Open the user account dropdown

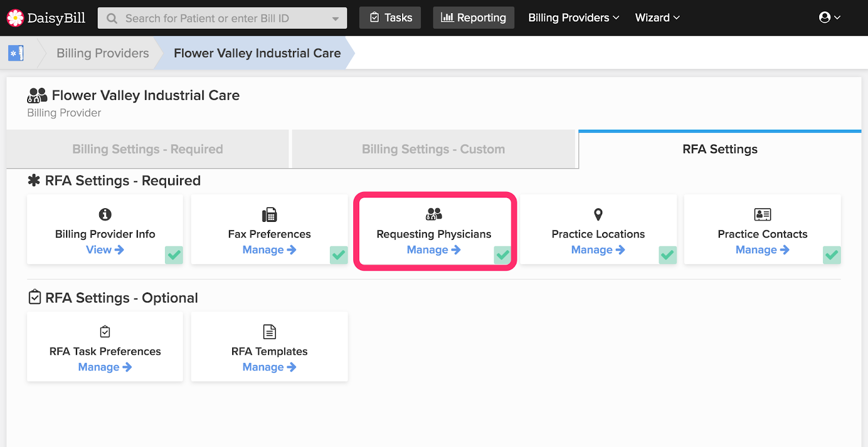[829, 18]
